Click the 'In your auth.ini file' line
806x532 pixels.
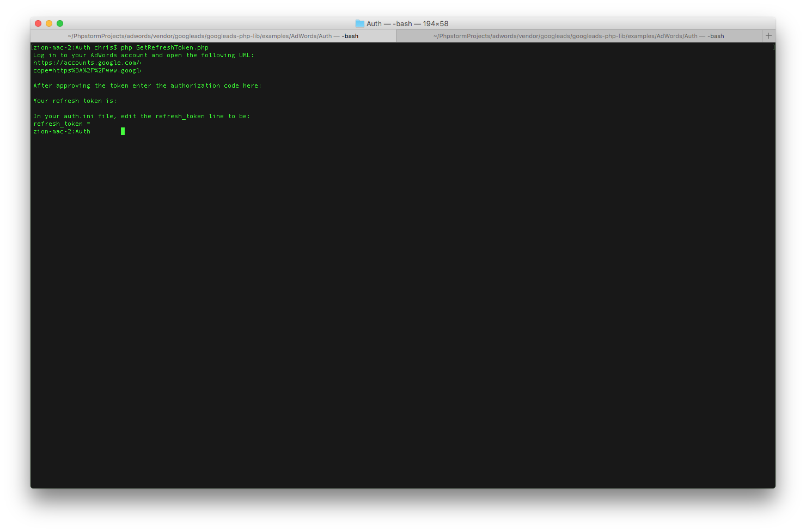click(x=142, y=116)
